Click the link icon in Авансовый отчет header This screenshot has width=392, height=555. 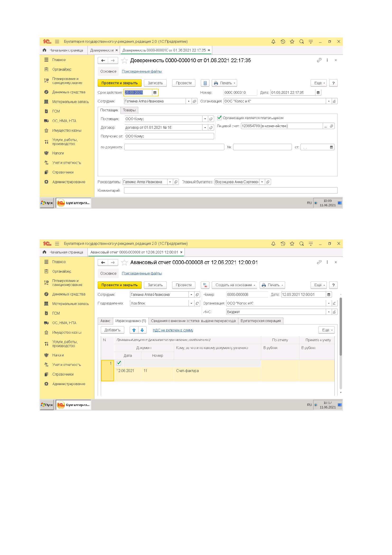(x=319, y=262)
